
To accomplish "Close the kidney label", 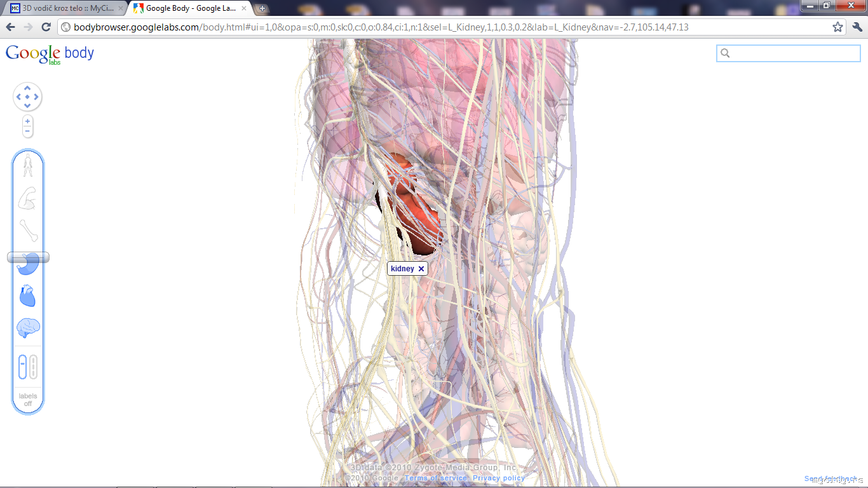I will [x=421, y=269].
